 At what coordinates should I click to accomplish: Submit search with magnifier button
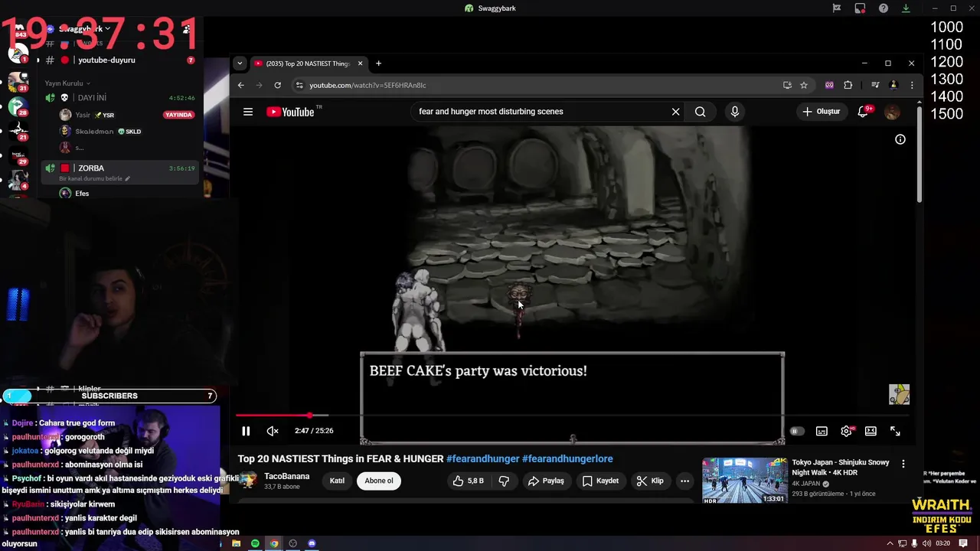pos(700,112)
